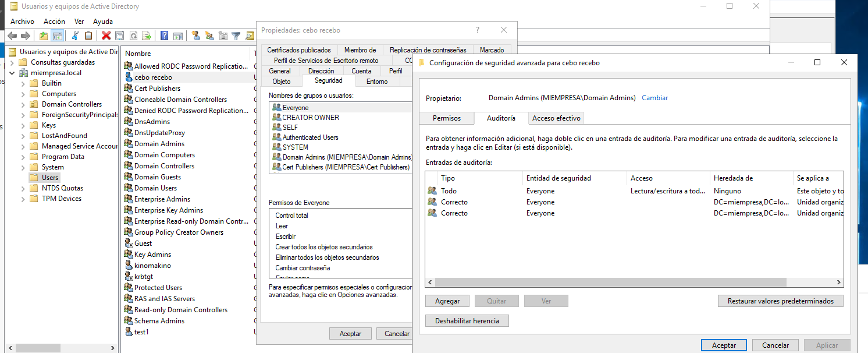This screenshot has width=868, height=353.
Task: Open filter options via the funnel icon
Action: (x=236, y=36)
